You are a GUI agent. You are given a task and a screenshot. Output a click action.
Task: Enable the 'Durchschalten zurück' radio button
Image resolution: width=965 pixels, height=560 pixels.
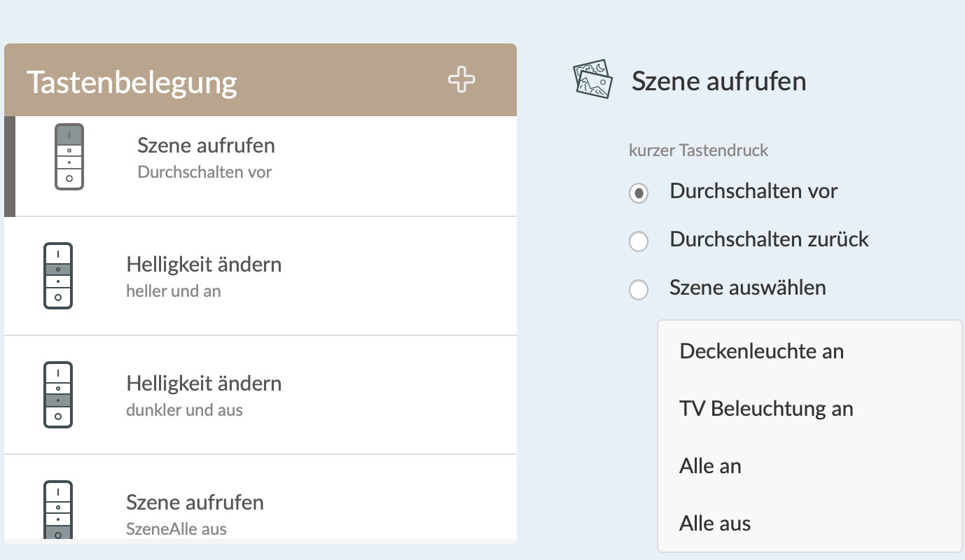pos(638,241)
